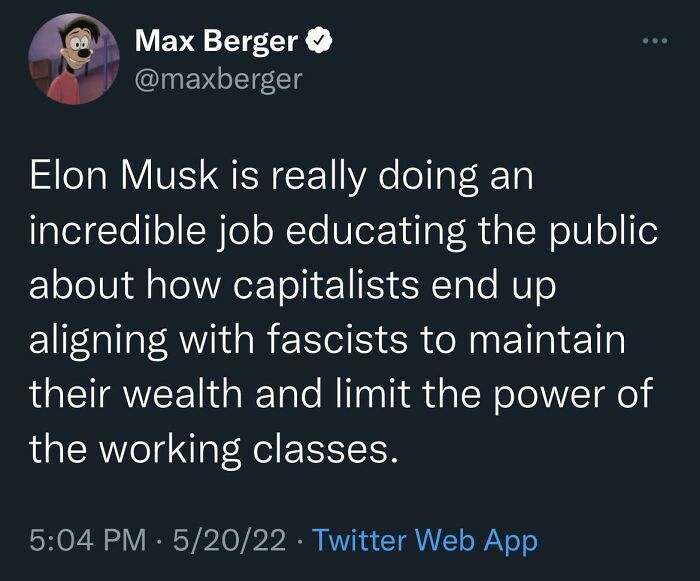
Task: Open Max Berger's profile avatar picture
Action: coord(69,59)
